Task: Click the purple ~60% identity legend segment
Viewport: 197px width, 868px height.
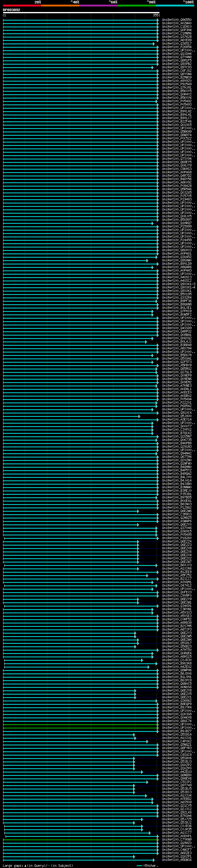Action: (x=99, y=6)
